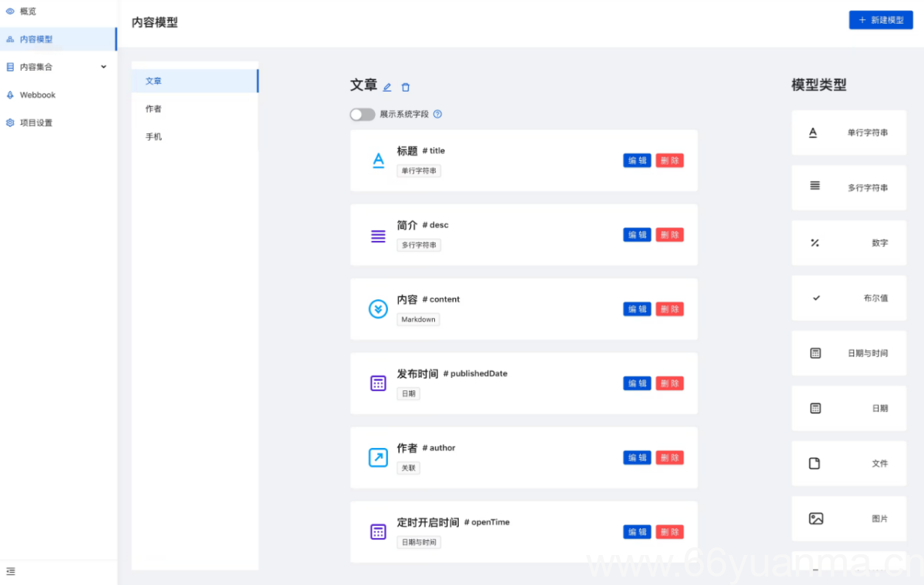This screenshot has height=585, width=924.
Task: Click 删除 for the 内容 field
Action: (x=670, y=309)
